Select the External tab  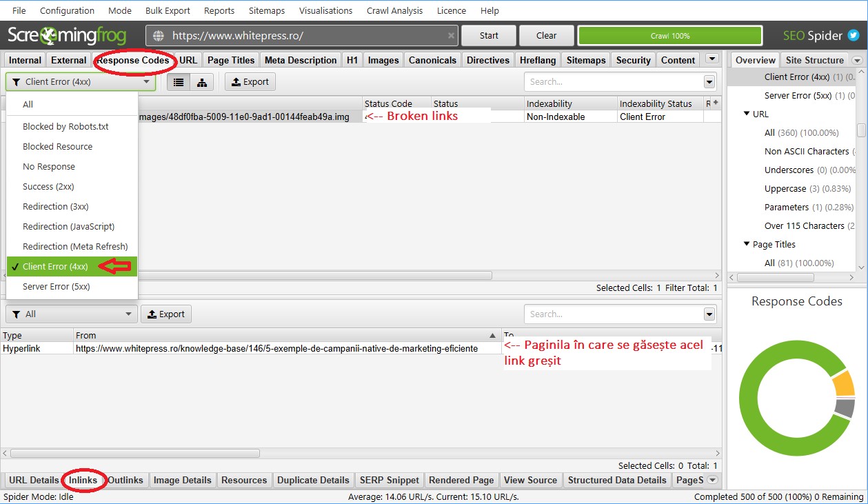pos(69,60)
